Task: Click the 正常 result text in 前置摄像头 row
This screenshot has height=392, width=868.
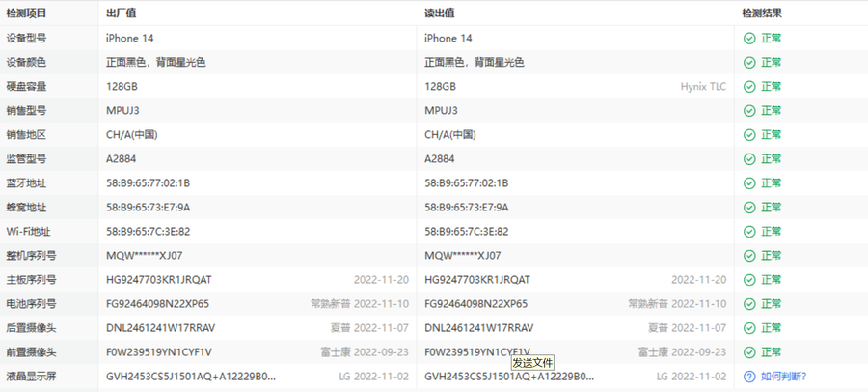Action: 772,352
